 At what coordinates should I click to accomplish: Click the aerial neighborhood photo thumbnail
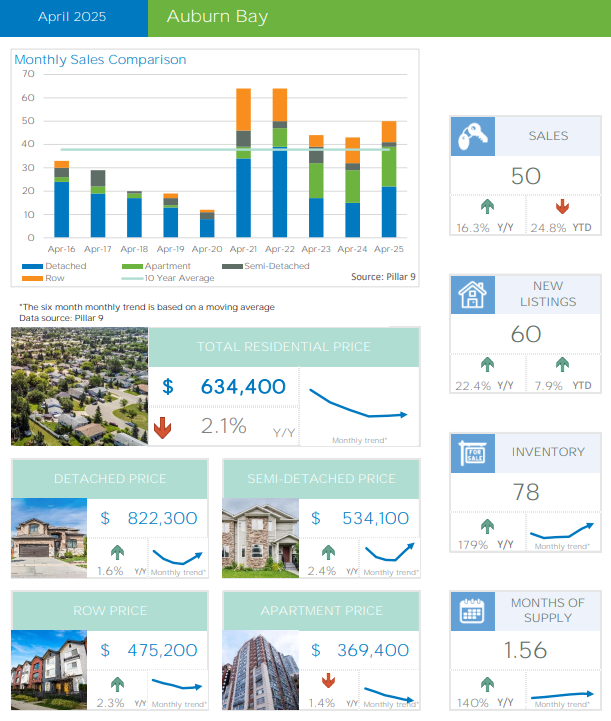(79, 387)
